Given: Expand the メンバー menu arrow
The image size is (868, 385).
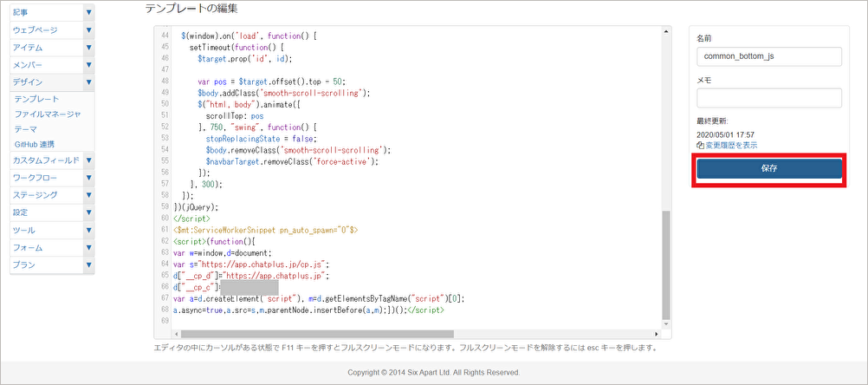Looking at the screenshot, I should 88,65.
